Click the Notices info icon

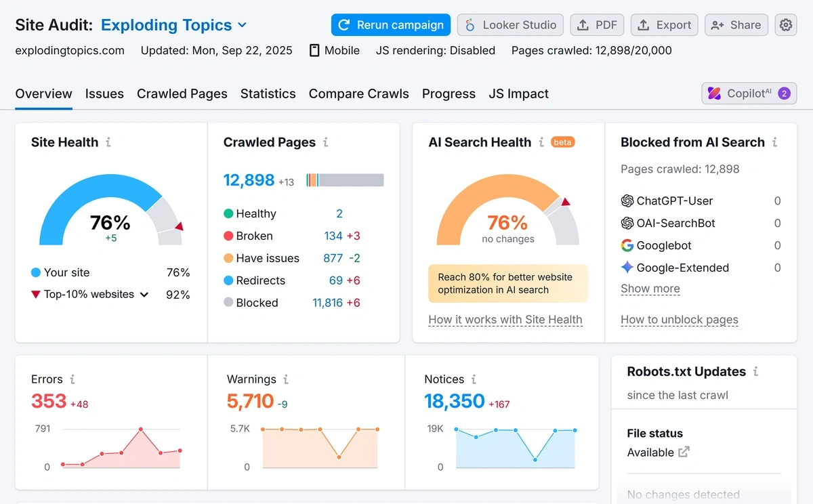point(474,379)
